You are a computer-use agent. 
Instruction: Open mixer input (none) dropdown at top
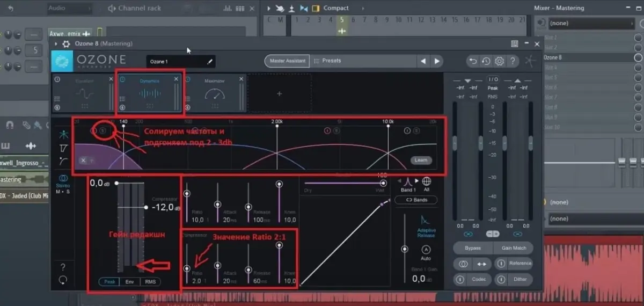click(x=591, y=23)
